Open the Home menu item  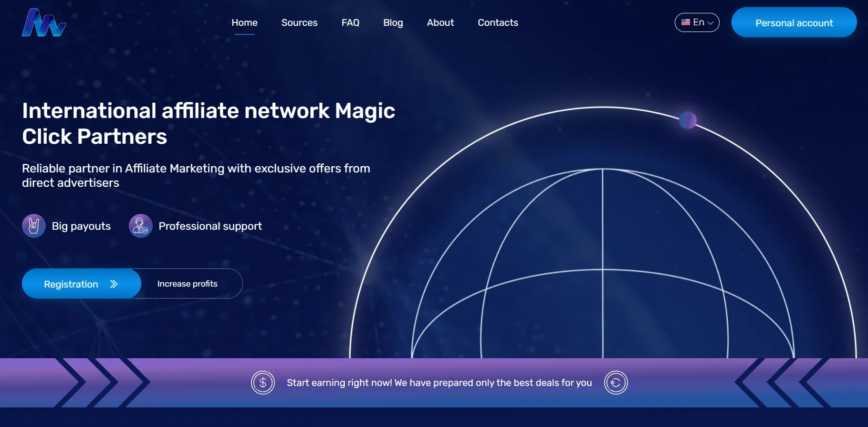tap(244, 22)
